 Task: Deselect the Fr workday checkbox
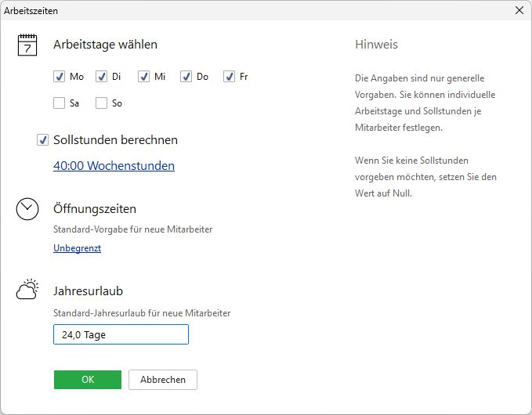(229, 77)
